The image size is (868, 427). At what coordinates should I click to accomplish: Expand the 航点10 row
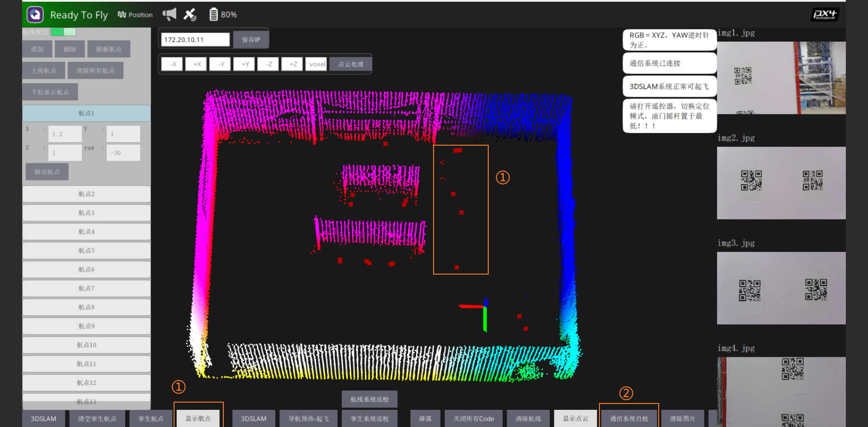pyautogui.click(x=86, y=345)
